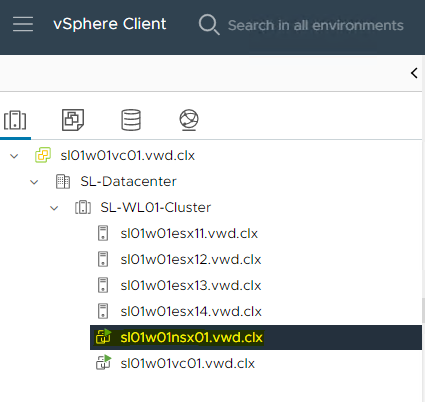
Task: Open the Networking inventory view
Action: click(x=189, y=120)
